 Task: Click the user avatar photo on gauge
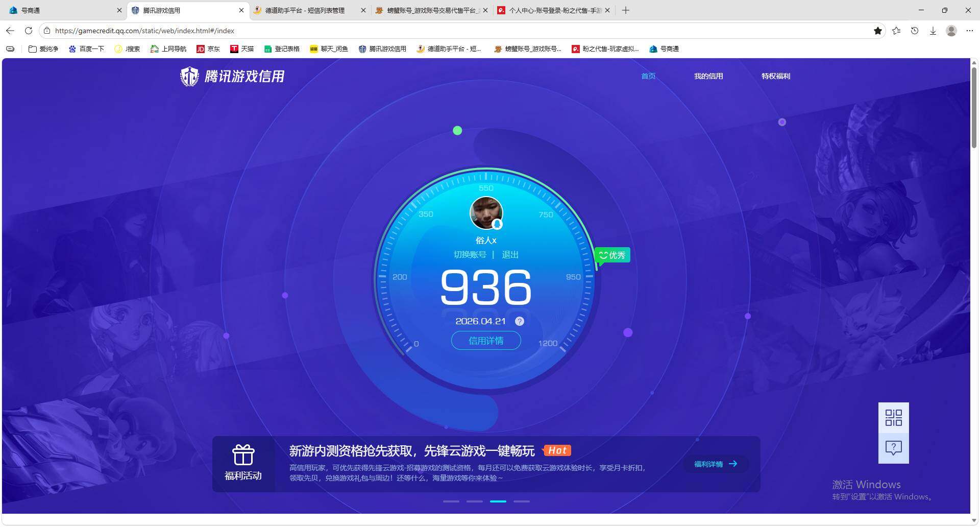[486, 213]
